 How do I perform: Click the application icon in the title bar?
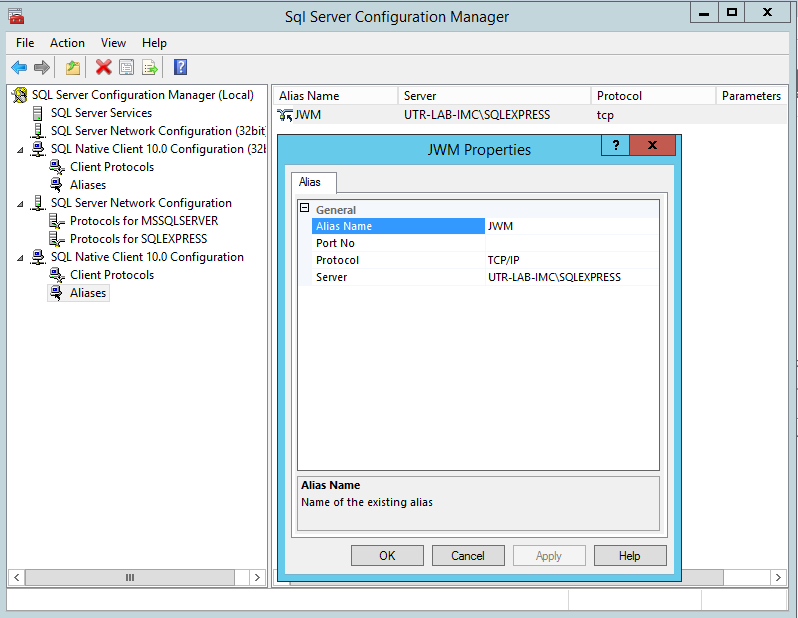(16, 16)
